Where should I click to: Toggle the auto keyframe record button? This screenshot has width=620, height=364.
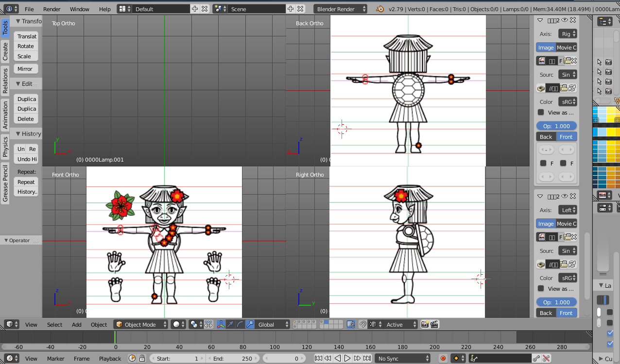pos(443,359)
